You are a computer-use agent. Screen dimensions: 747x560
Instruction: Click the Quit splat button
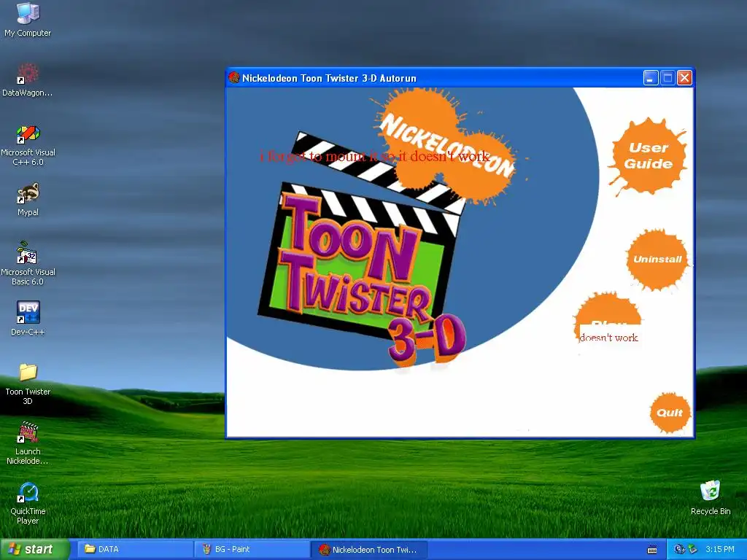coord(670,413)
